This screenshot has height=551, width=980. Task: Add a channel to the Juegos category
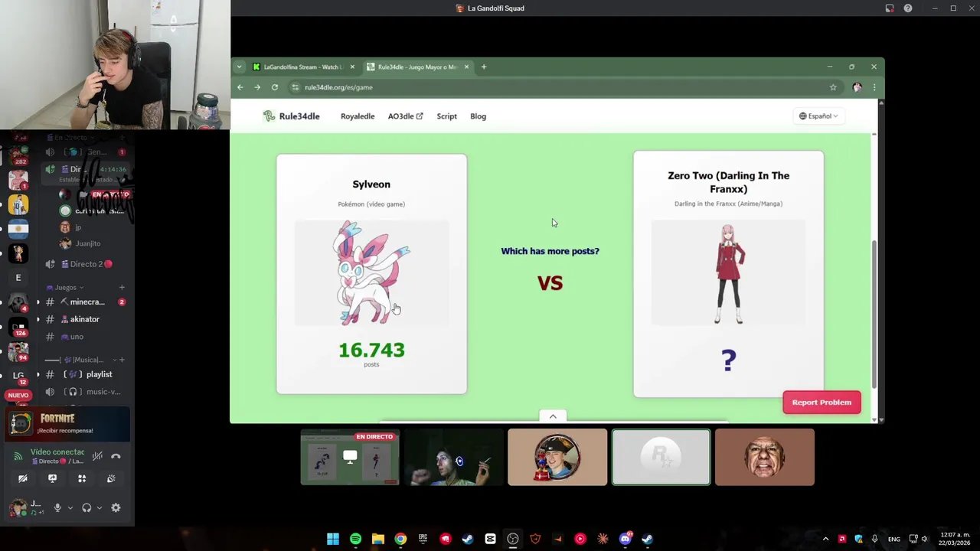click(122, 287)
